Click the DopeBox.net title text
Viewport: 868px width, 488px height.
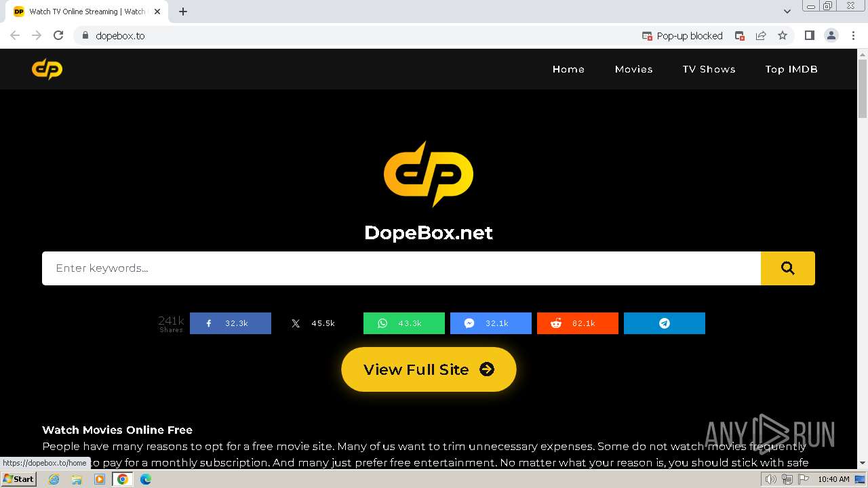(x=429, y=232)
